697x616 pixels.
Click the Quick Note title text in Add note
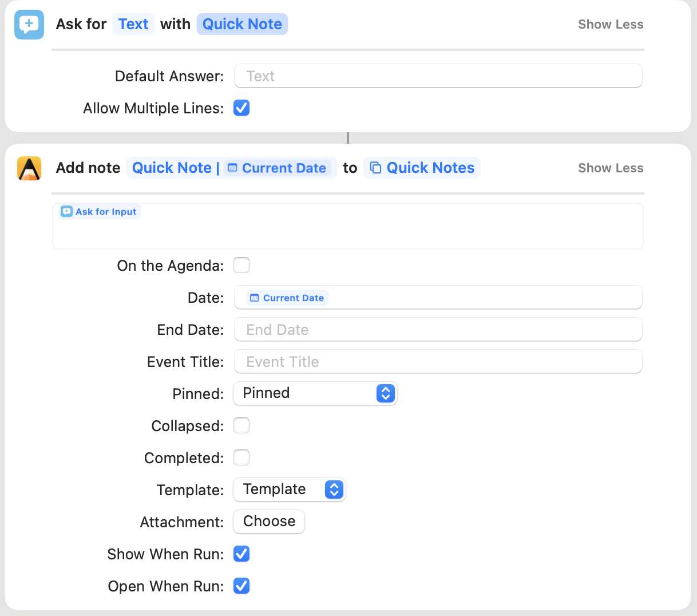tap(172, 168)
